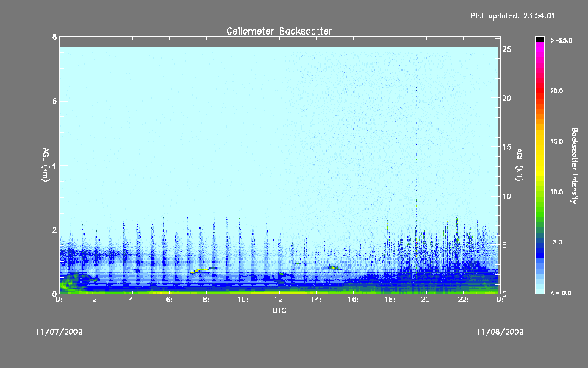Click the green cloud patch near 15 UTC
Image resolution: width=588 pixels, height=368 pixels.
coord(334,268)
